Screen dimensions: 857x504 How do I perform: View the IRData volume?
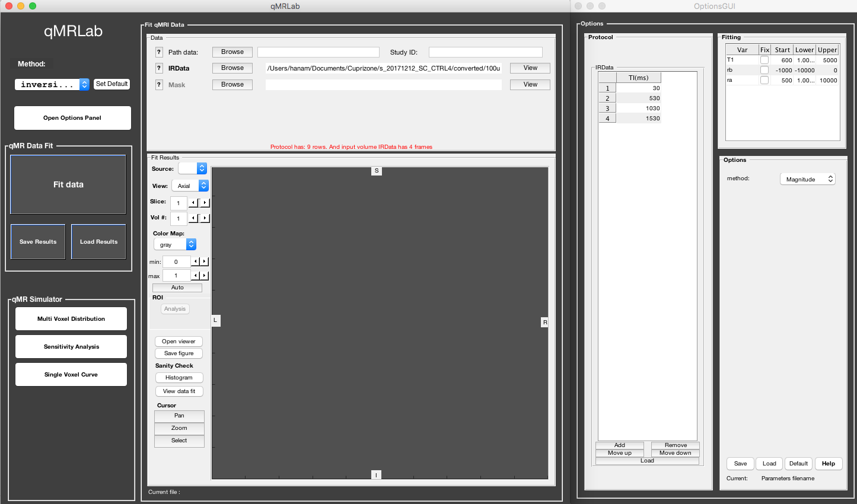[530, 68]
